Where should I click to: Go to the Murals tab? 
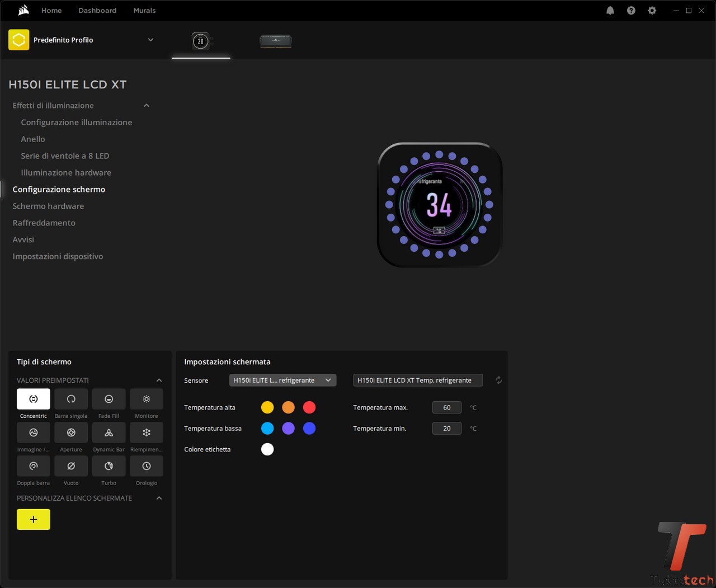144,11
